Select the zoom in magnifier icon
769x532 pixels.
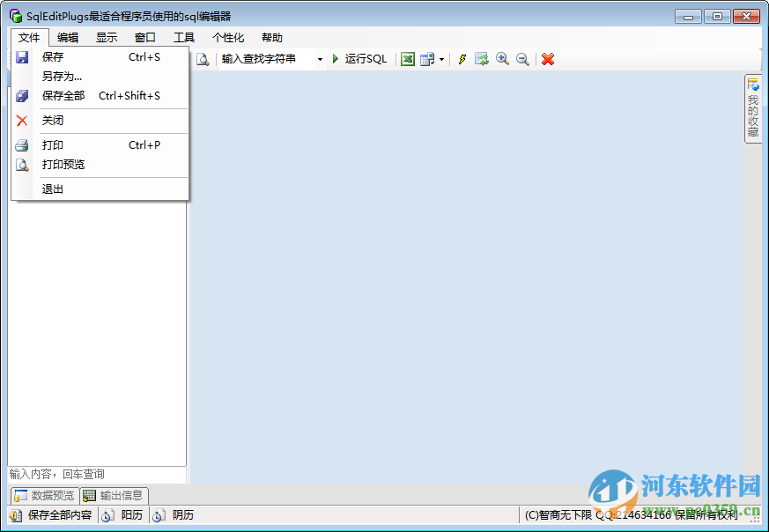(501, 59)
